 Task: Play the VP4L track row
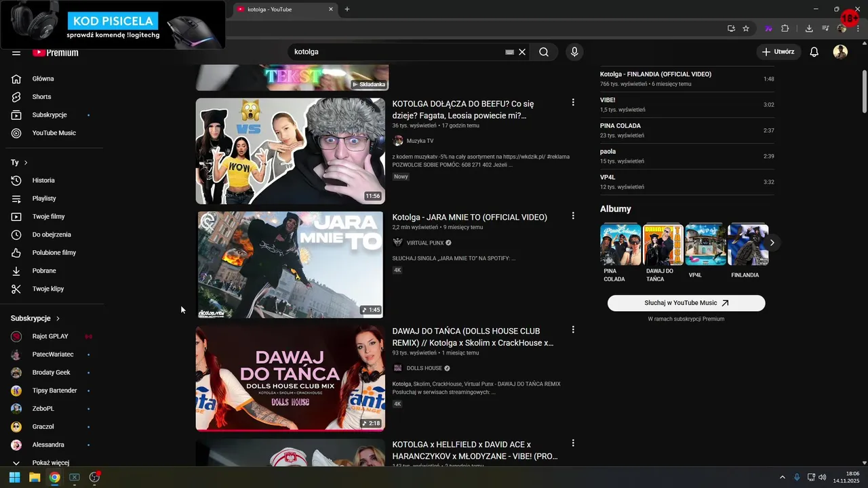point(687,182)
